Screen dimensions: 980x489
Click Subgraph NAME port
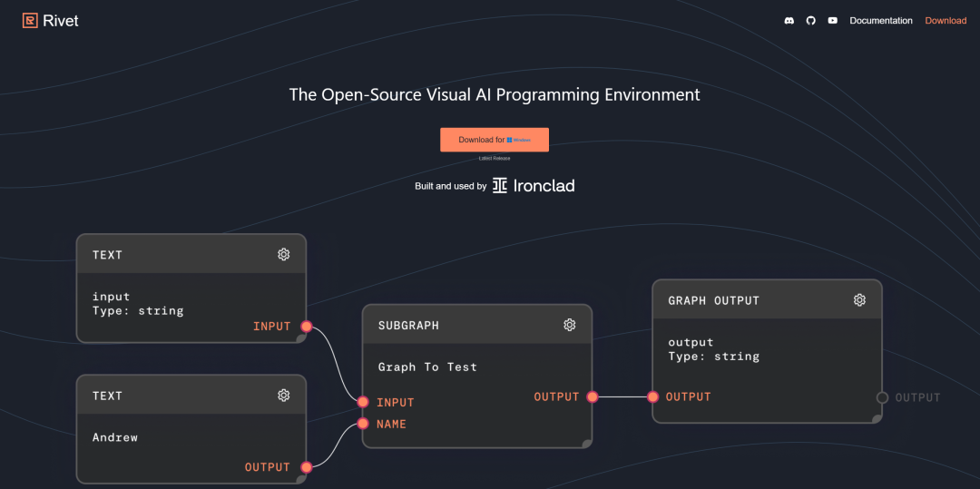(363, 424)
